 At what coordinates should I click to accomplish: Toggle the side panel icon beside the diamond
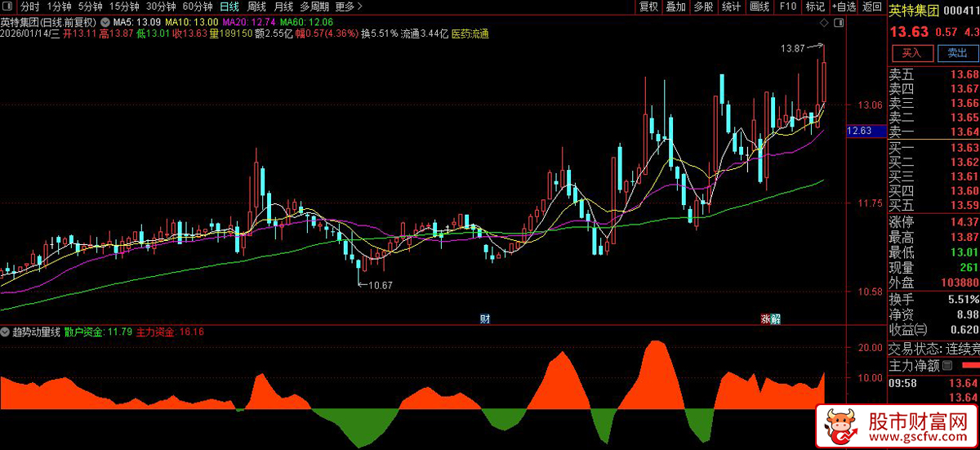[837, 21]
